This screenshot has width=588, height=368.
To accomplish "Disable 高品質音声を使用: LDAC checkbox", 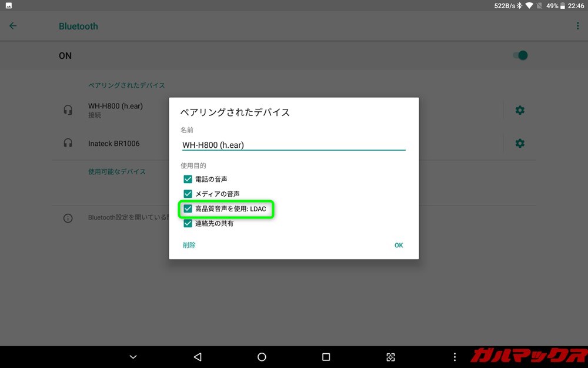I will (188, 209).
